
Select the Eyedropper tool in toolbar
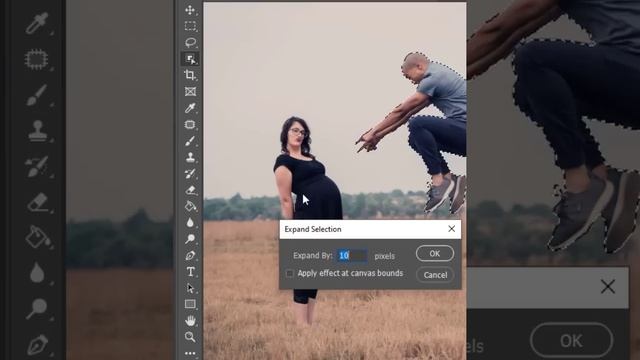coord(190,108)
